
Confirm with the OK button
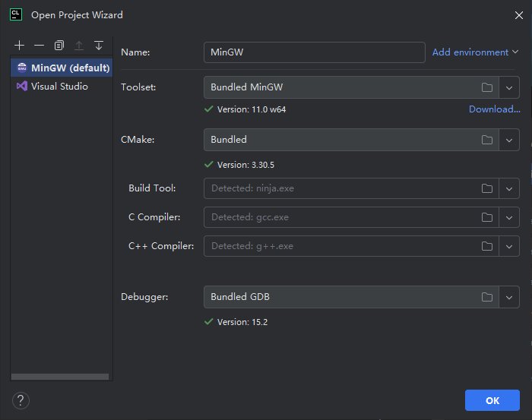point(492,400)
